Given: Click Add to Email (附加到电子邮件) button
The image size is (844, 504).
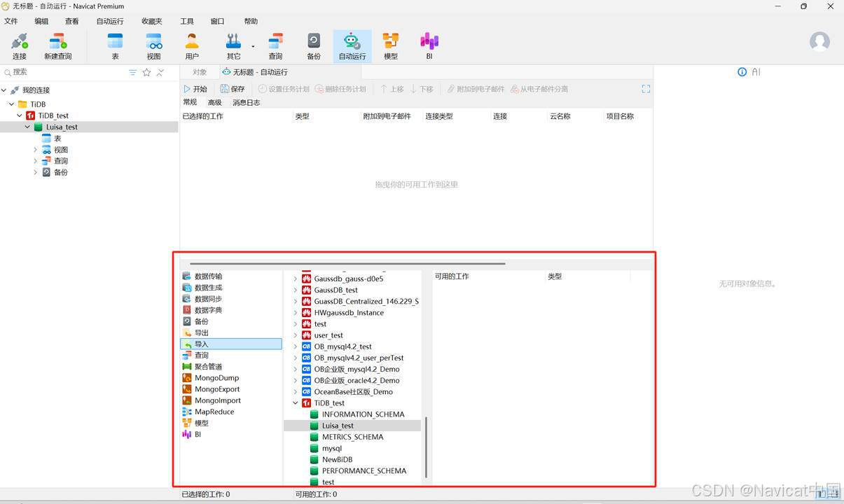Looking at the screenshot, I should [x=476, y=89].
